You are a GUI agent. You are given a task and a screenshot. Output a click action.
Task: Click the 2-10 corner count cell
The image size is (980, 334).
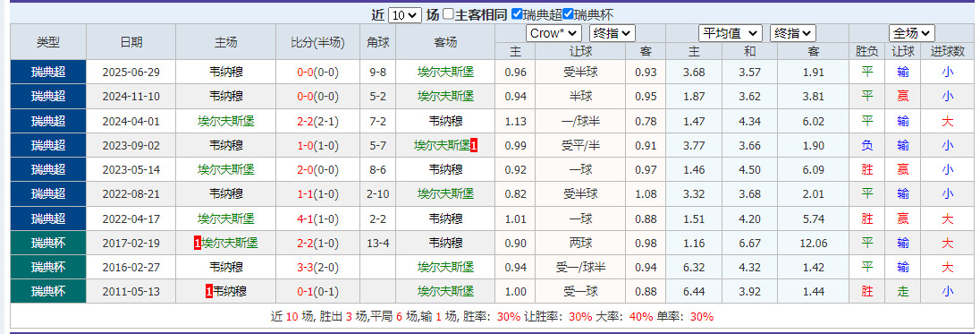click(377, 194)
